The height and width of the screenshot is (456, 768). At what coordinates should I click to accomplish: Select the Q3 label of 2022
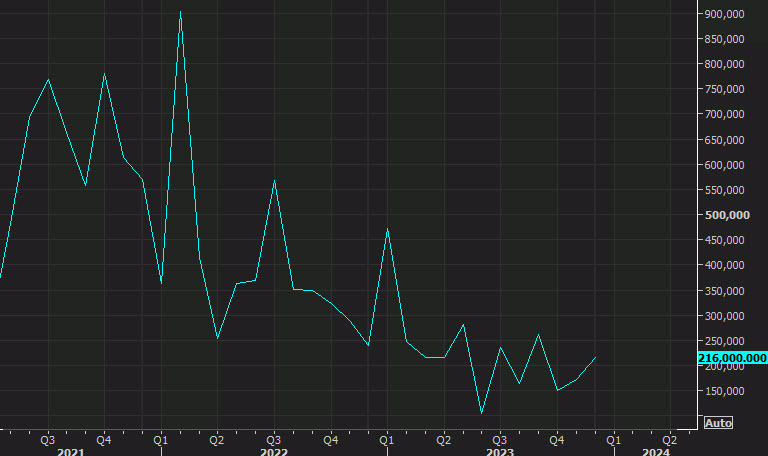[x=274, y=440]
